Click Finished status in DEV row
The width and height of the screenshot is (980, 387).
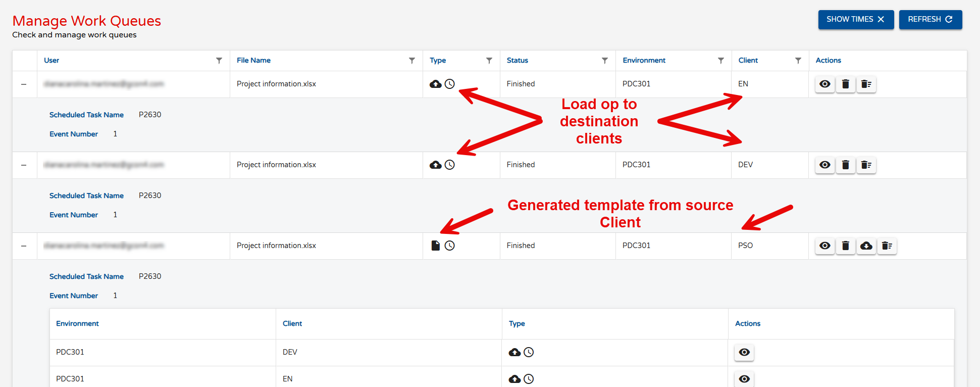pyautogui.click(x=521, y=165)
